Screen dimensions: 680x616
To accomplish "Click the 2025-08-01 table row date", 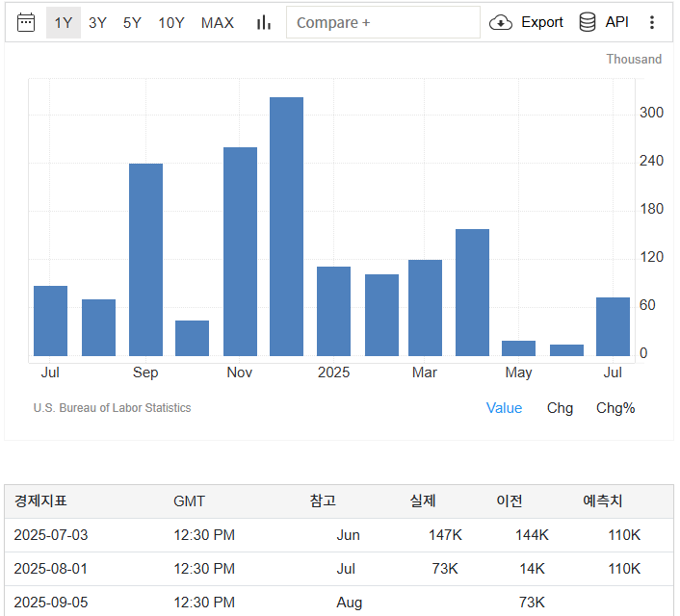I will tap(51, 569).
